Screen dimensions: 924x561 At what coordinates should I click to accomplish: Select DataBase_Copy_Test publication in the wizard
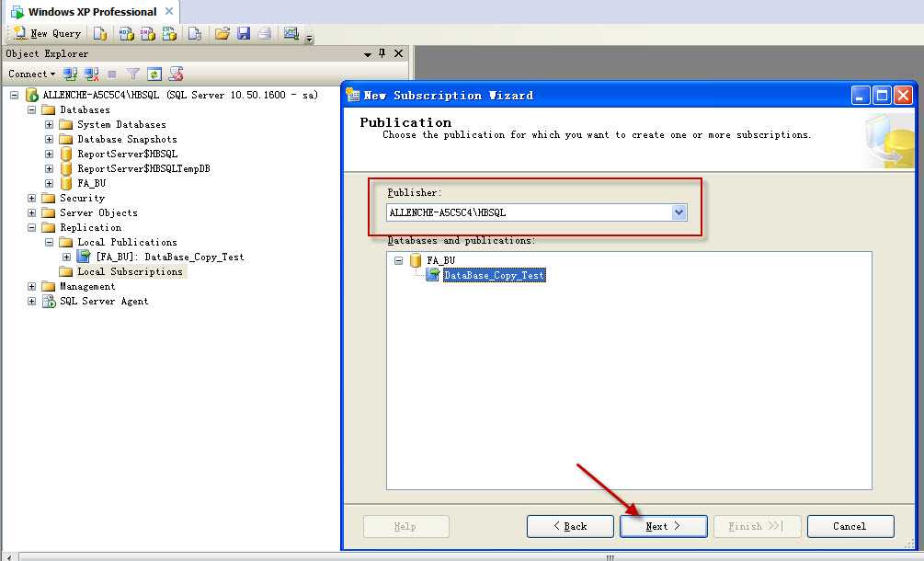[494, 275]
